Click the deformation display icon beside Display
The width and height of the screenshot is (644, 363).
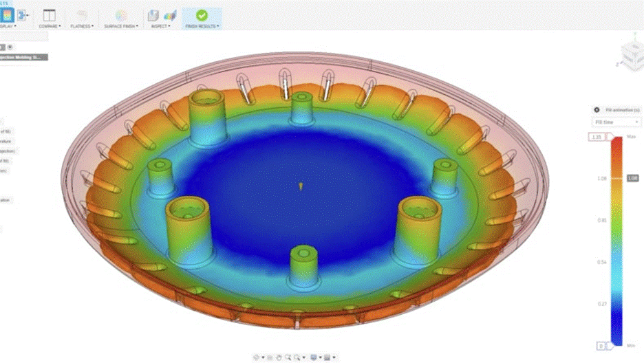[23, 16]
